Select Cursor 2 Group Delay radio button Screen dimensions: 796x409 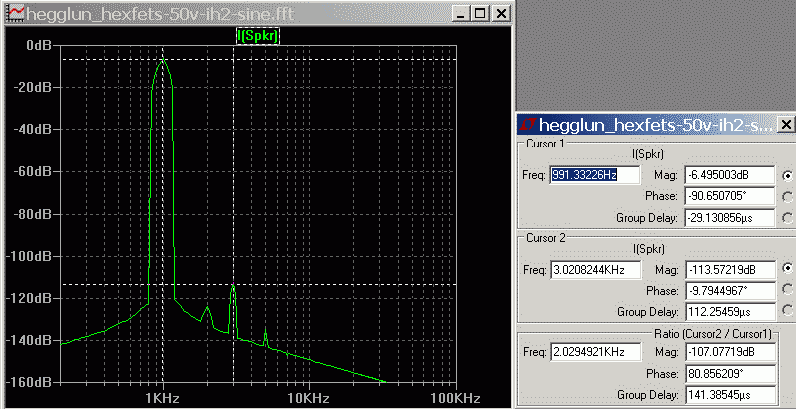(x=787, y=311)
